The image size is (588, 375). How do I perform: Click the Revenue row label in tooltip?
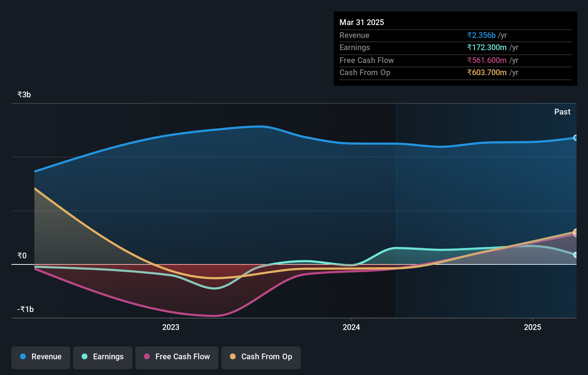pos(355,35)
